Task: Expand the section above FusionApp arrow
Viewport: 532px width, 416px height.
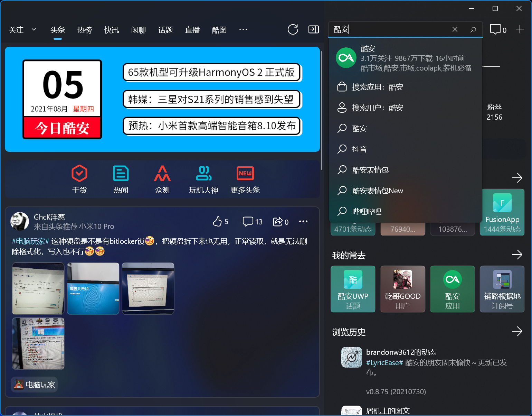Action: (x=517, y=178)
